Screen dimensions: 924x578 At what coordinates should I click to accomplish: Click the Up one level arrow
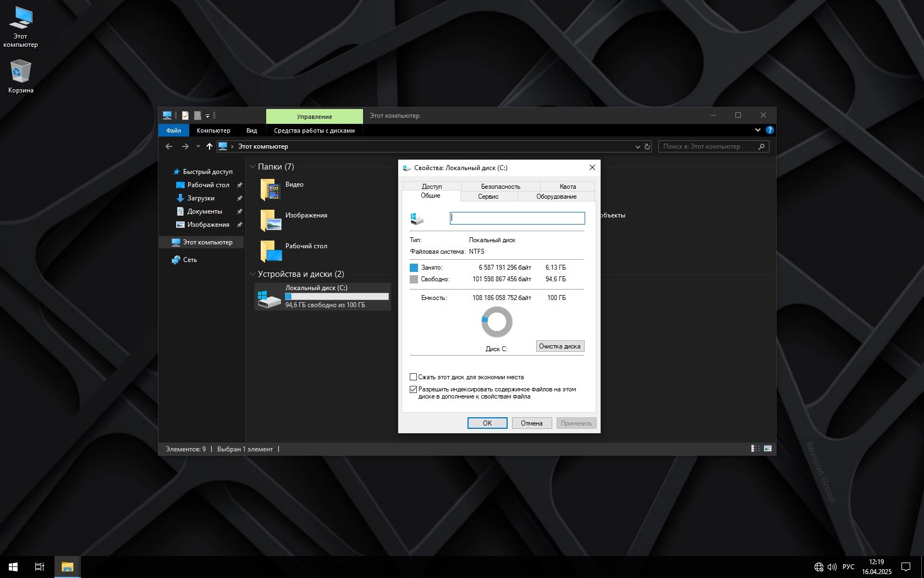tap(209, 146)
